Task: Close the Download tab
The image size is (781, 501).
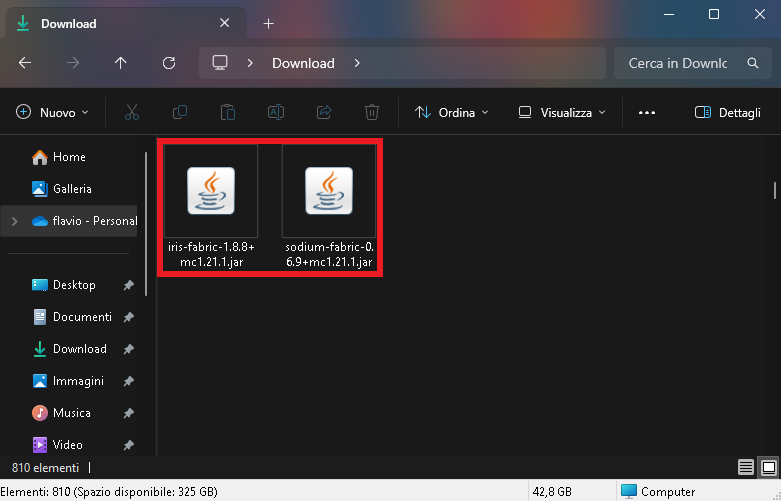Action: 225,23
